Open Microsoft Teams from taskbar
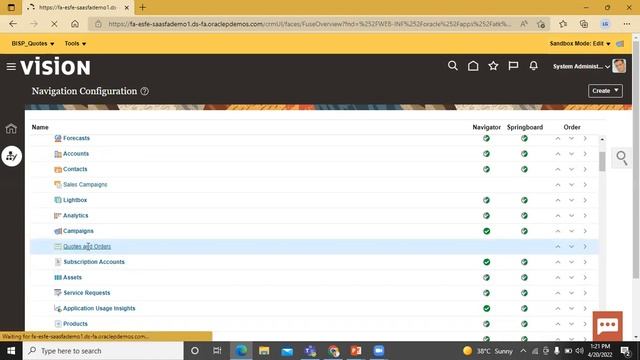640x360 pixels. (310, 351)
